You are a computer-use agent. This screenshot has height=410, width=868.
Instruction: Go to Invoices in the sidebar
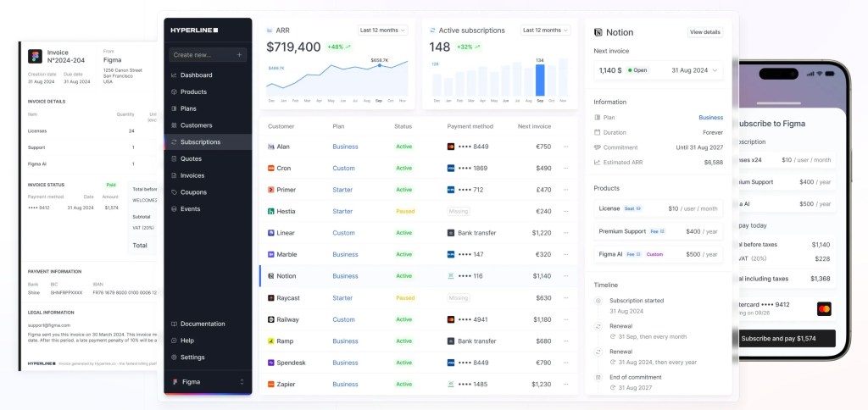[x=194, y=175]
